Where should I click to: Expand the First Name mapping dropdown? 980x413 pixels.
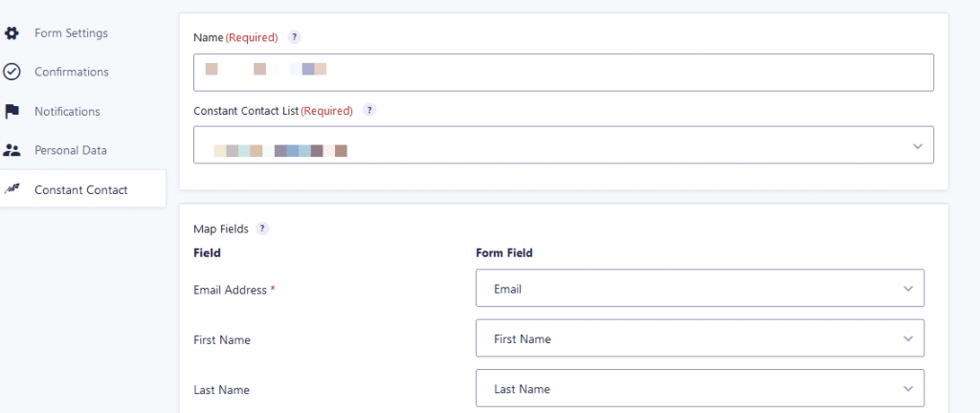pos(700,338)
